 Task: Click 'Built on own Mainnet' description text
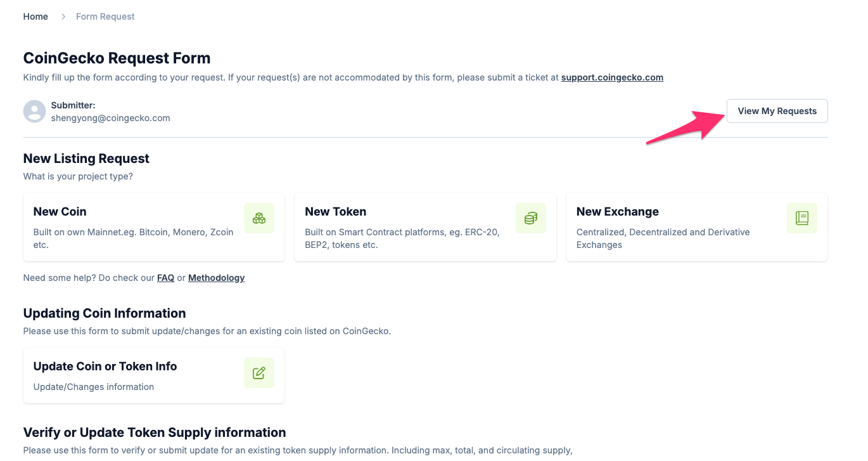(x=133, y=238)
